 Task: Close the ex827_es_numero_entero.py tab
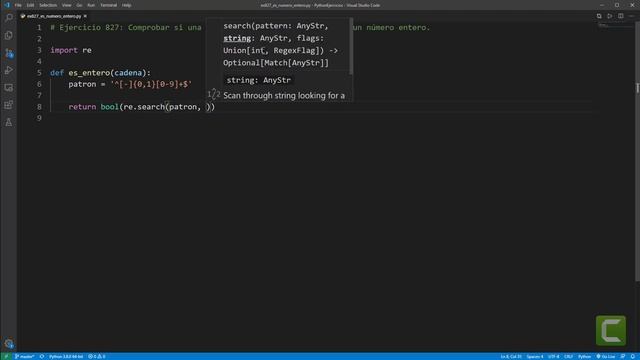[x=85, y=16]
